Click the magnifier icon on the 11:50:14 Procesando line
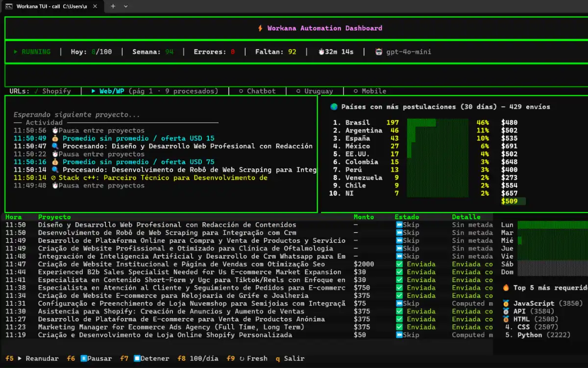 pyautogui.click(x=55, y=170)
